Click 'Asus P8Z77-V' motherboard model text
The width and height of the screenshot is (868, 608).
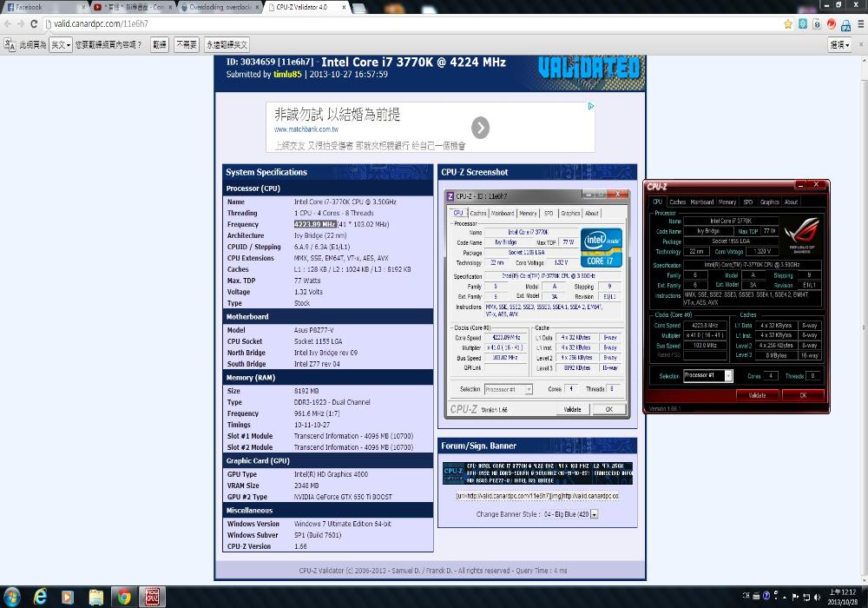(314, 330)
